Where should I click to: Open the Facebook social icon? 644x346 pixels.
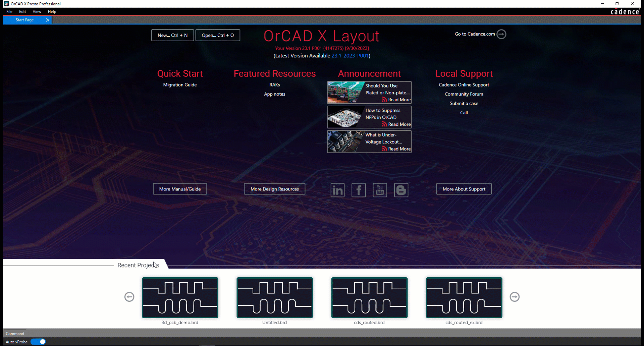point(359,190)
